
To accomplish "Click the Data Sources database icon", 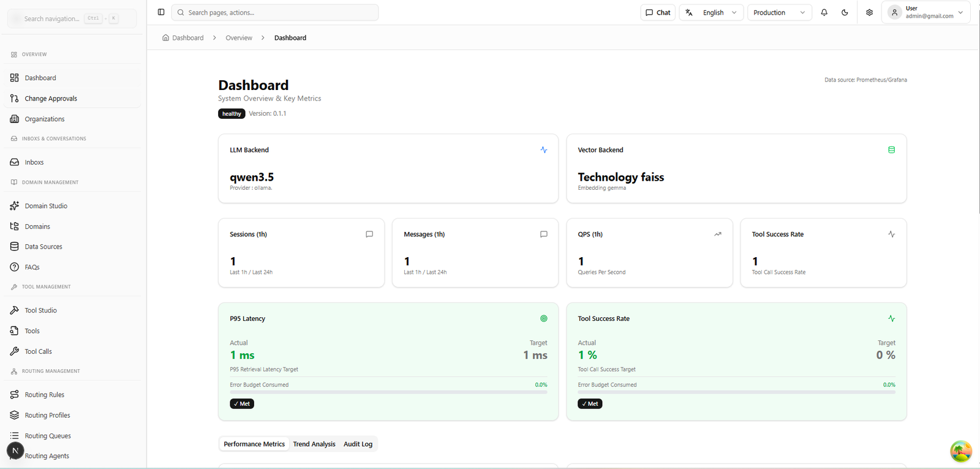I will (x=15, y=247).
